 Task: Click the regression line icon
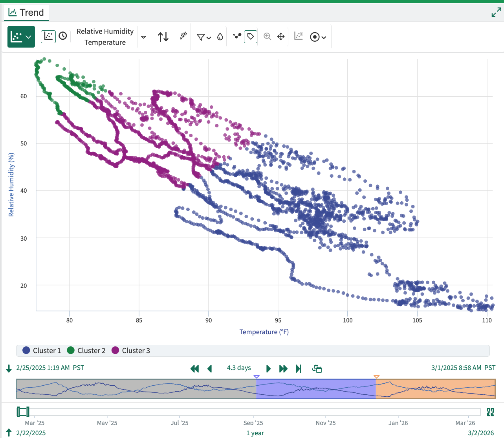coord(183,37)
